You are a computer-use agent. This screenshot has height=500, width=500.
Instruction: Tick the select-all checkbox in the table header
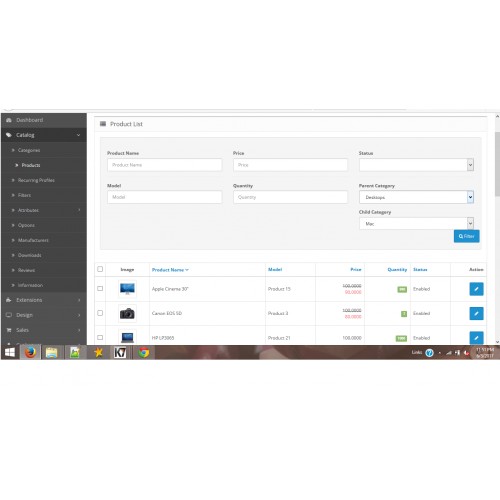click(100, 269)
